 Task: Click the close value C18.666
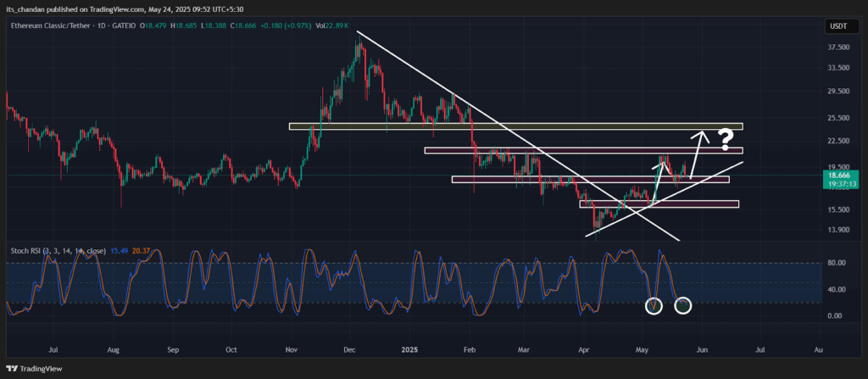tap(243, 26)
